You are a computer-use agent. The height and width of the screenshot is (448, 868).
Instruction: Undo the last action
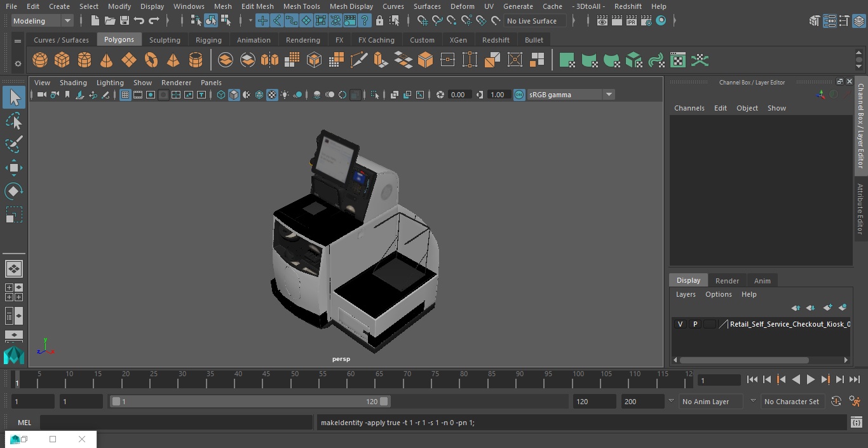139,21
